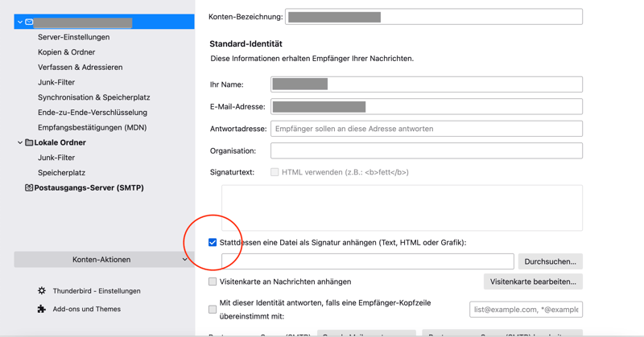
Task: Select Junk-Filter under Lokale Ordner
Action: 56,158
